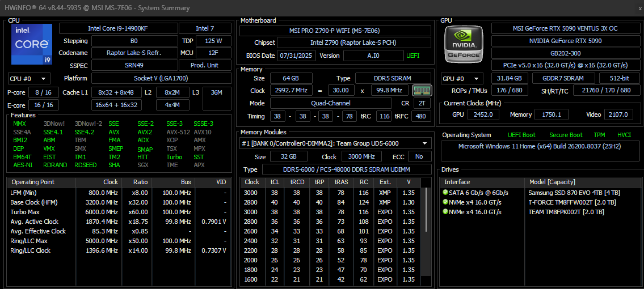Click the AES-NI feature label
644x289 pixels.
click(x=23, y=165)
